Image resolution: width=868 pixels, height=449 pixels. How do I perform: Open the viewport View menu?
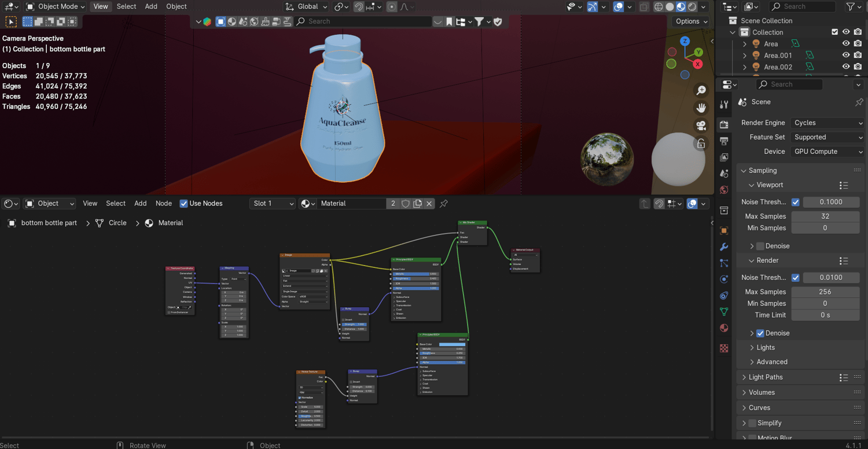pyautogui.click(x=101, y=7)
